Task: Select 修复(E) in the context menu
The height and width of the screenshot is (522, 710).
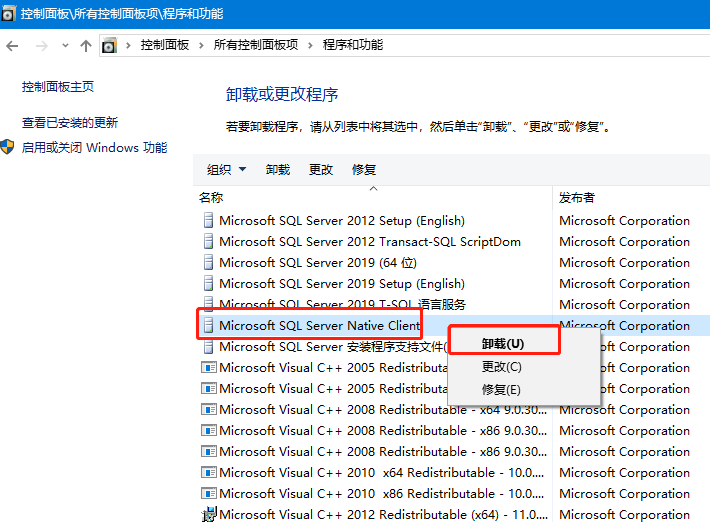Action: point(501,390)
